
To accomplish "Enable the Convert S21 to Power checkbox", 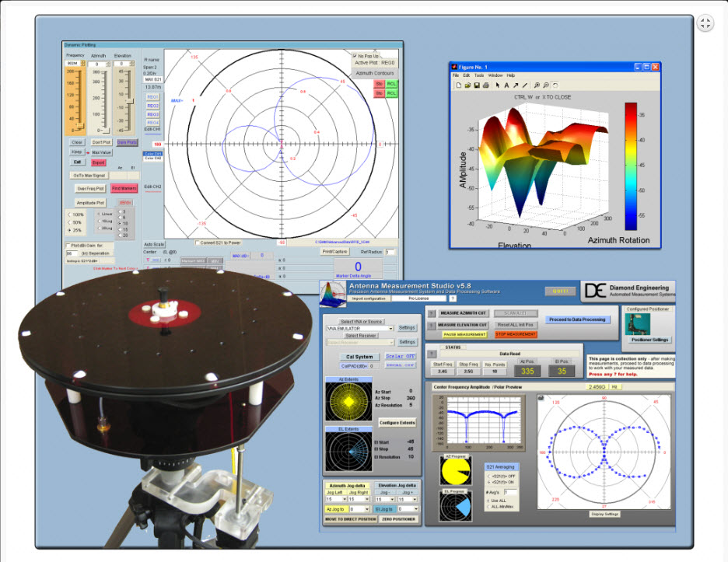I will [x=198, y=243].
